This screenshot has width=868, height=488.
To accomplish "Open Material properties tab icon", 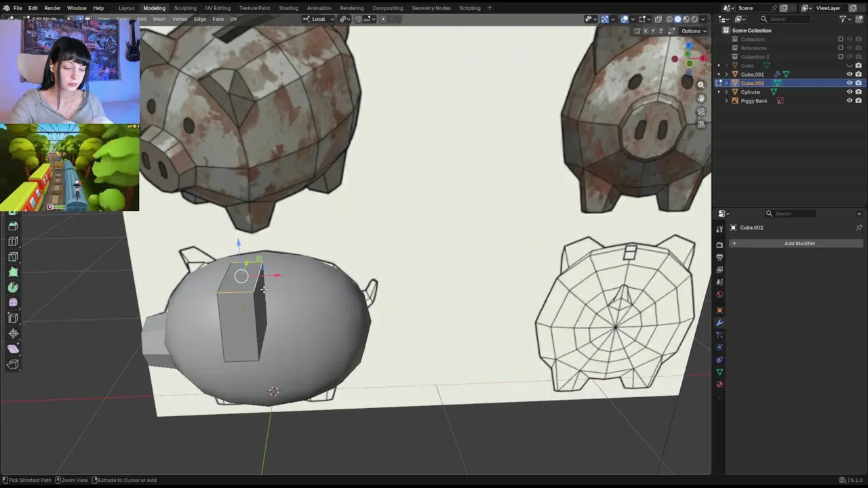I will (x=719, y=384).
